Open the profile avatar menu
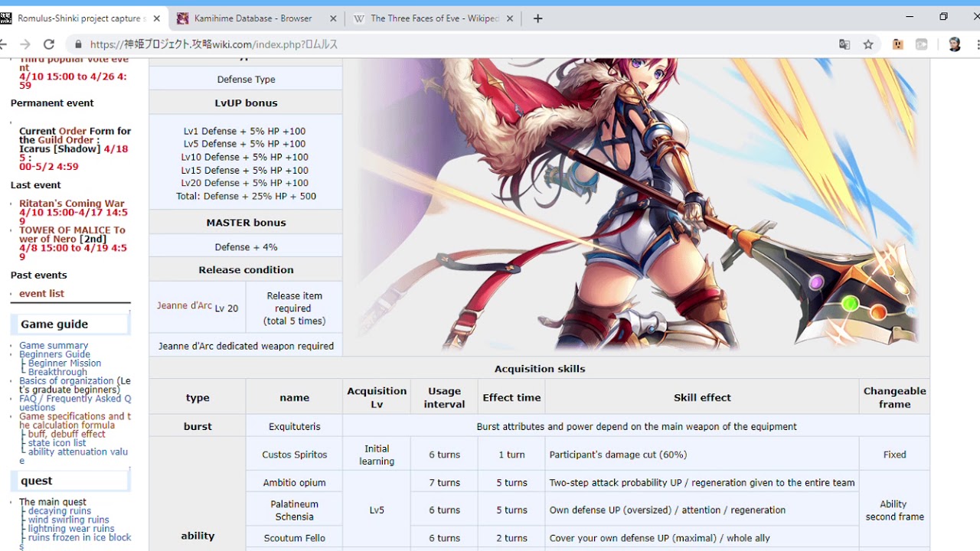The height and width of the screenshot is (551, 980). pos(954,44)
